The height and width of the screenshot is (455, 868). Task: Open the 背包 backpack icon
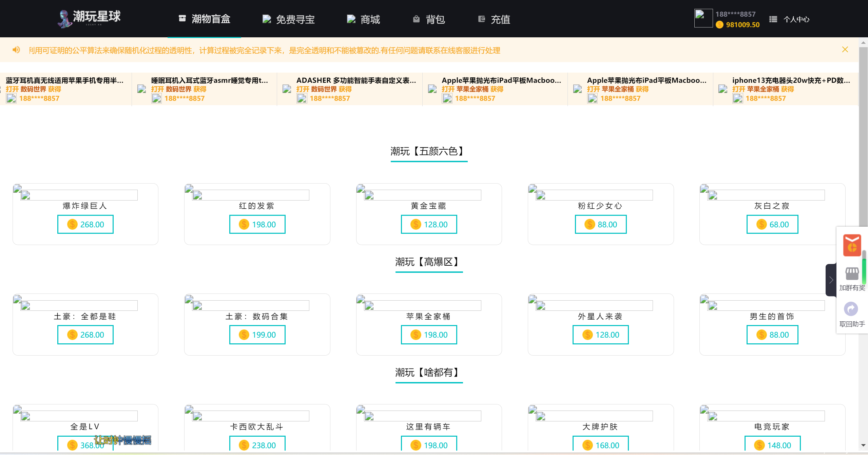416,19
